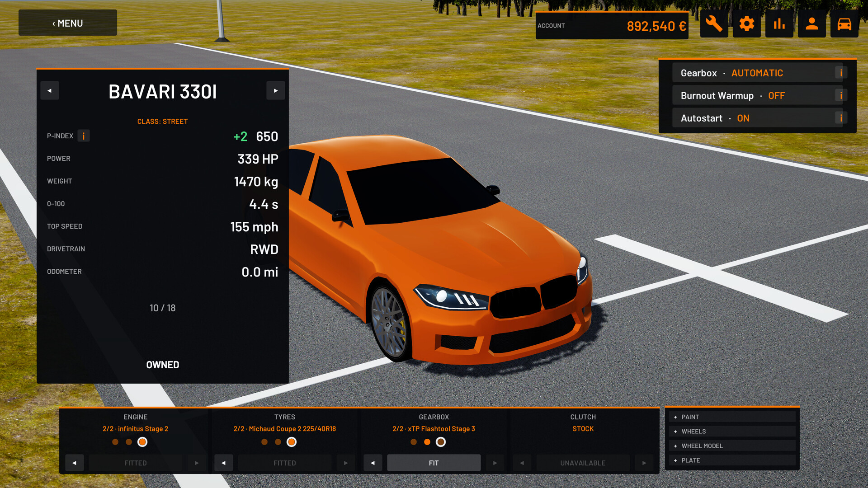Select next engine upgrade arrow
The image size is (868, 488).
coord(197,463)
